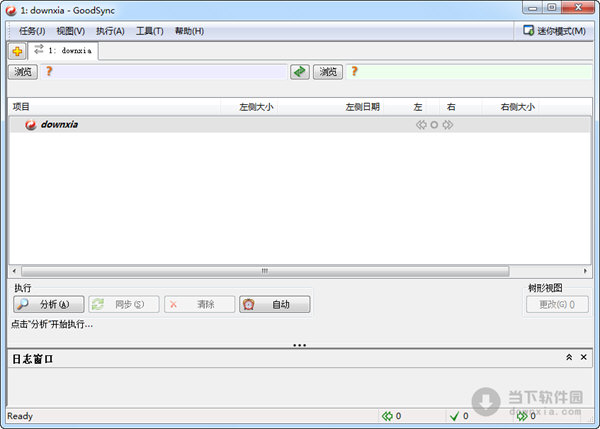The width and height of the screenshot is (600, 429).
Task: Click the GoodSync title bar app icon
Action: pyautogui.click(x=11, y=10)
